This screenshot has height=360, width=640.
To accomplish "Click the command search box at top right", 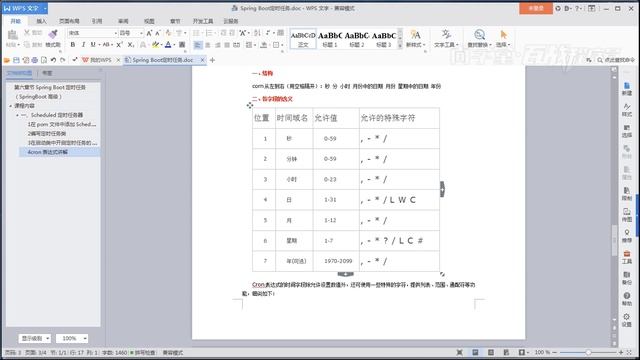I will click(616, 60).
